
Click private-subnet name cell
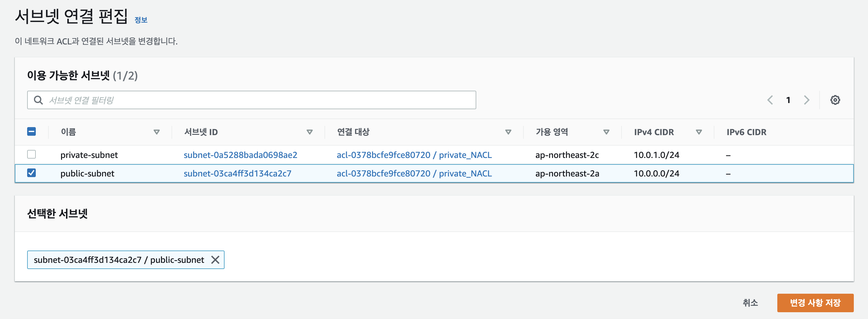pyautogui.click(x=89, y=155)
